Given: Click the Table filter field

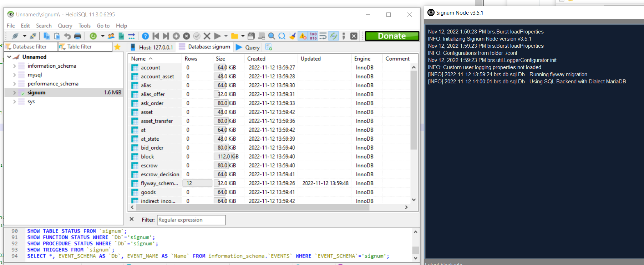Looking at the screenshot, I should [x=85, y=47].
